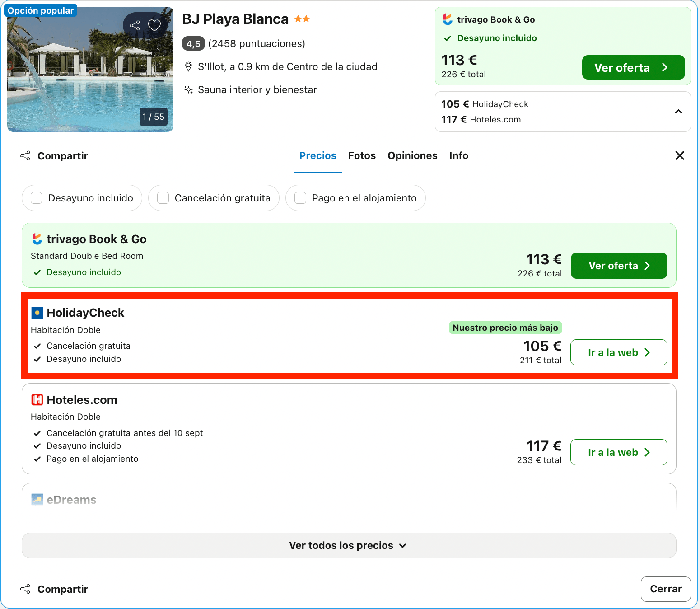This screenshot has height=609, width=700.
Task: Click Cancelación gratuita antes del 10 sept
Action: (125, 433)
